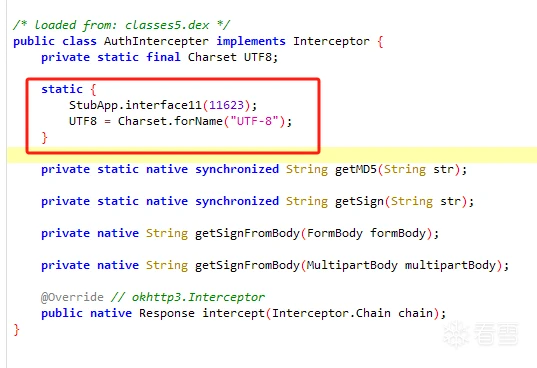Click the intercept method name
Screen dimensions: 537x368
[233, 313]
